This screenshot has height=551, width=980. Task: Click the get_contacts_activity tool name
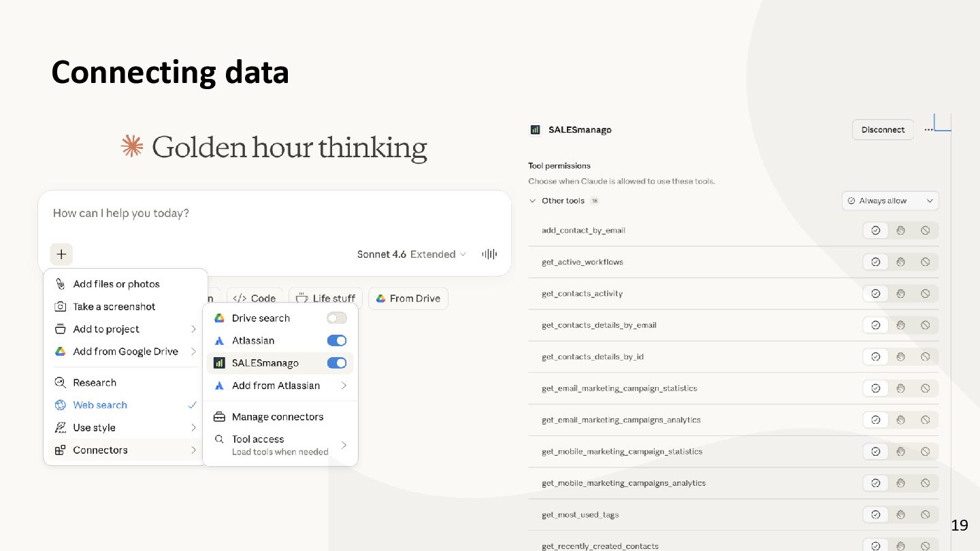pos(583,294)
